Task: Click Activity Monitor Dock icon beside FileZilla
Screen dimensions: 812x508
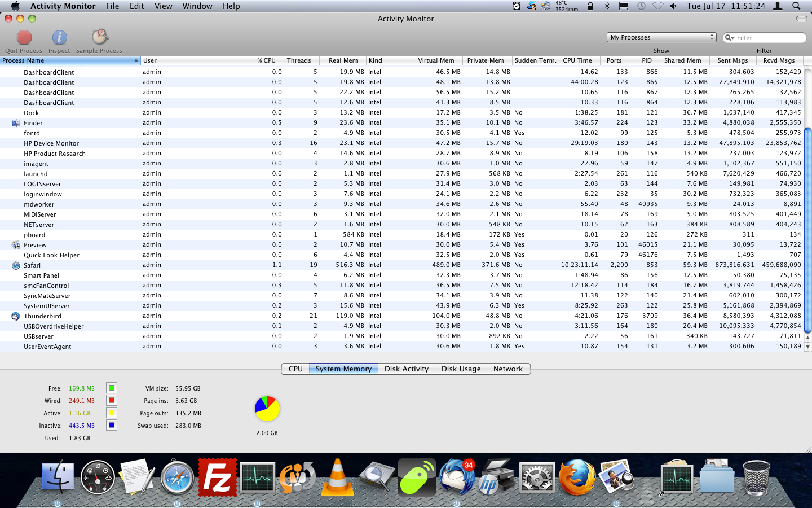Action: pyautogui.click(x=257, y=478)
